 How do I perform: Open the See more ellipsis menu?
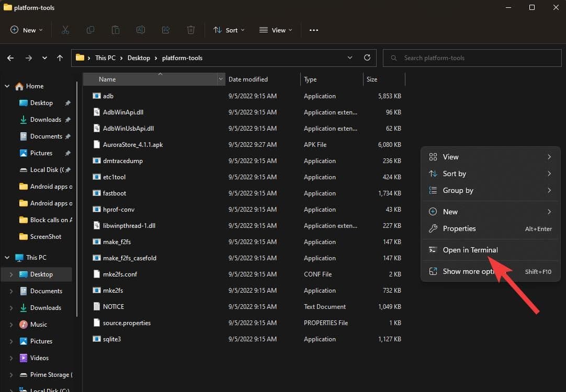click(314, 30)
